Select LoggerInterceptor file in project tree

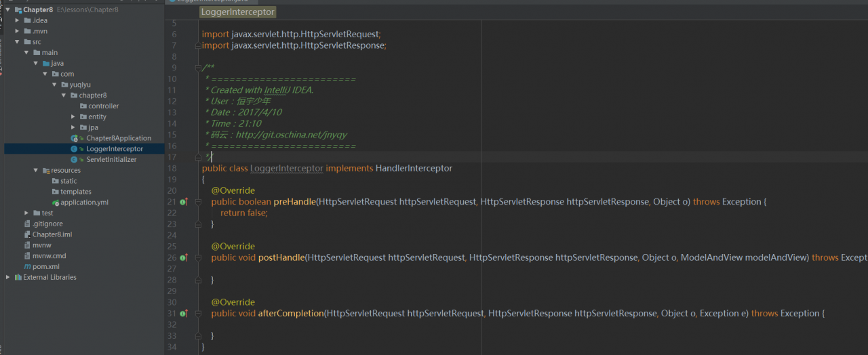tap(115, 149)
